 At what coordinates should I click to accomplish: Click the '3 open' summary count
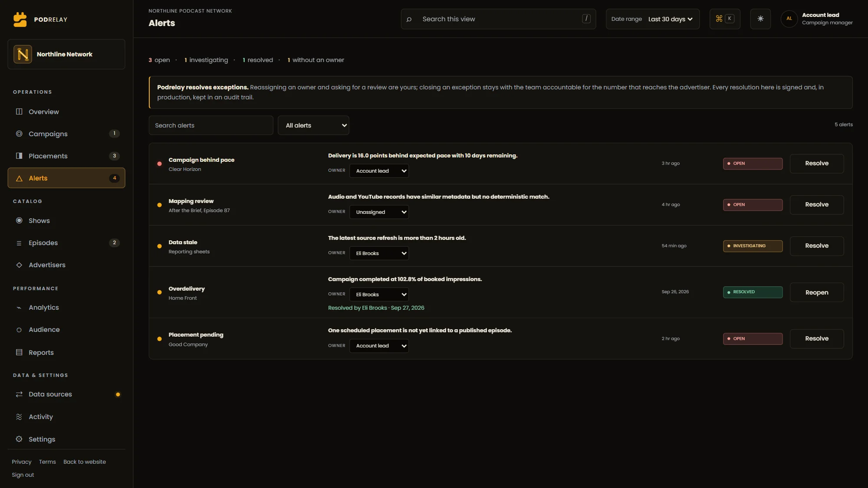pyautogui.click(x=159, y=60)
